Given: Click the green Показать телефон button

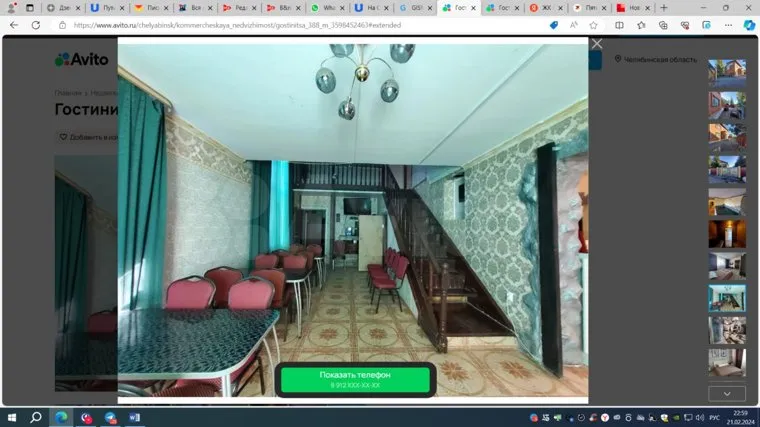Looking at the screenshot, I should point(355,379).
